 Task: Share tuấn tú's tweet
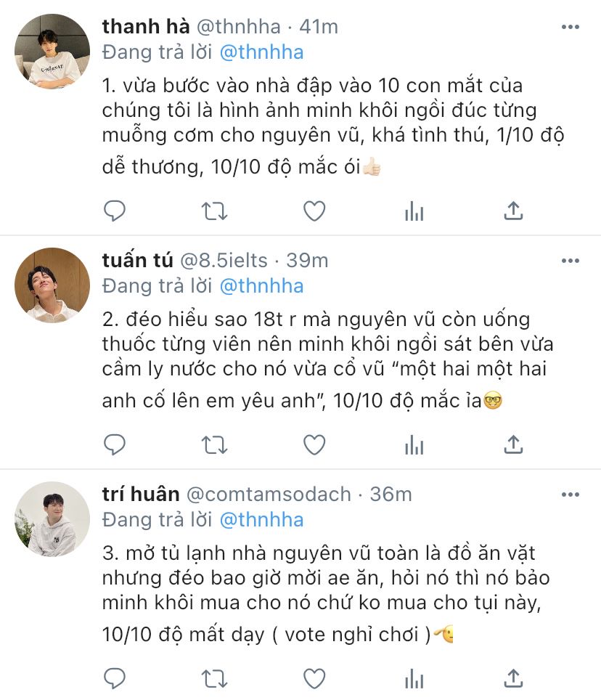pos(513,444)
